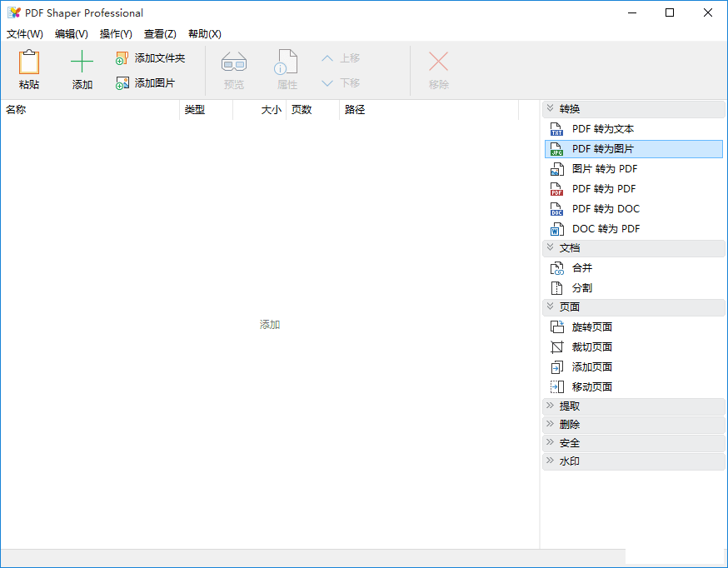Choose the DOC 转为 PDF label
Viewport: 728px width, 568px height.
(606, 229)
